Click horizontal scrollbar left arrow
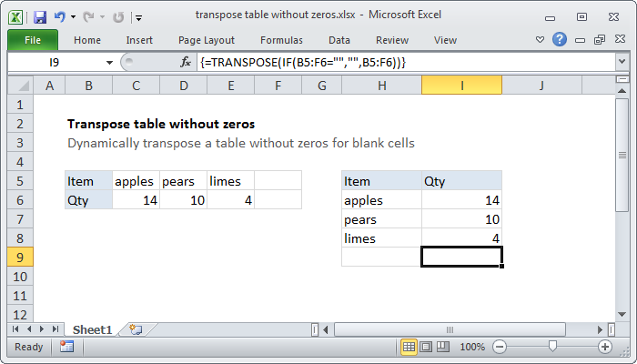Image resolution: width=637 pixels, height=364 pixels. click(x=326, y=329)
